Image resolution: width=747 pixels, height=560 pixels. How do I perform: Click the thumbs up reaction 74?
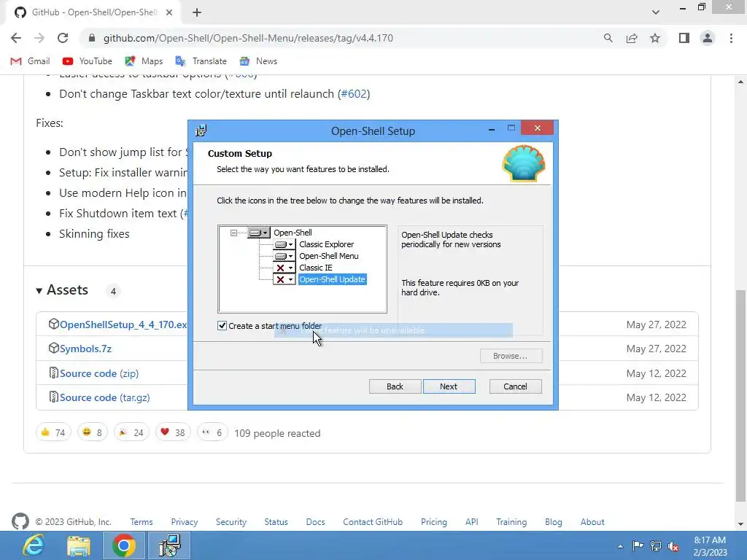point(53,432)
